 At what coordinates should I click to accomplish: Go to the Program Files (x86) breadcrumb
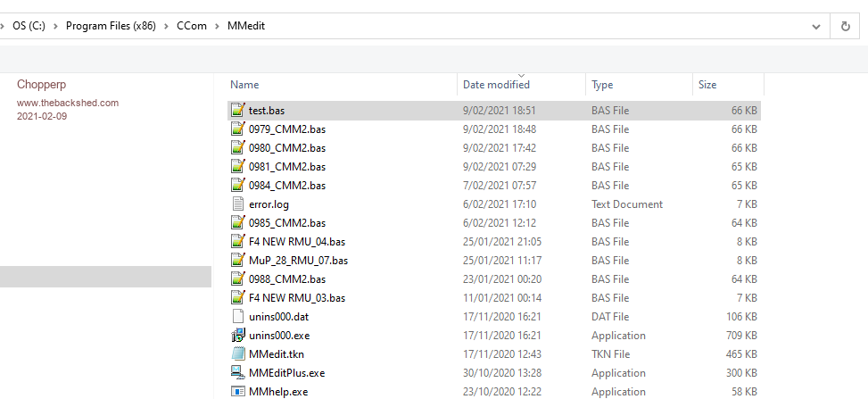point(111,26)
